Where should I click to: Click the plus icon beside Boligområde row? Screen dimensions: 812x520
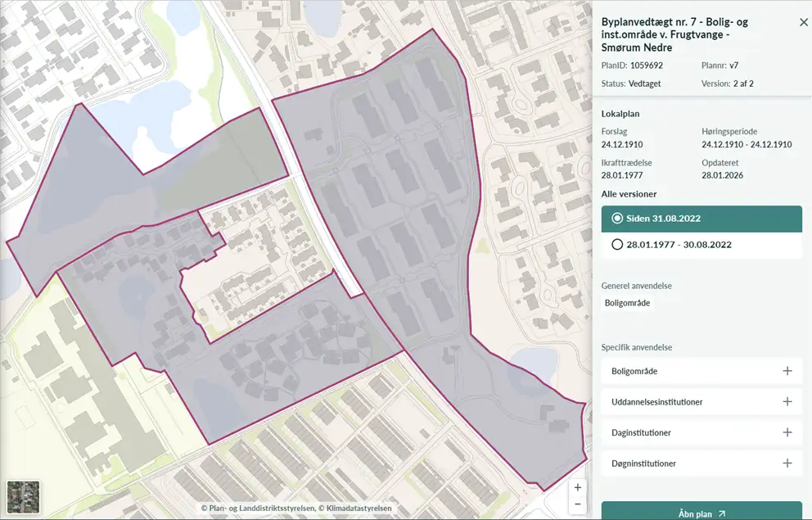coord(787,371)
